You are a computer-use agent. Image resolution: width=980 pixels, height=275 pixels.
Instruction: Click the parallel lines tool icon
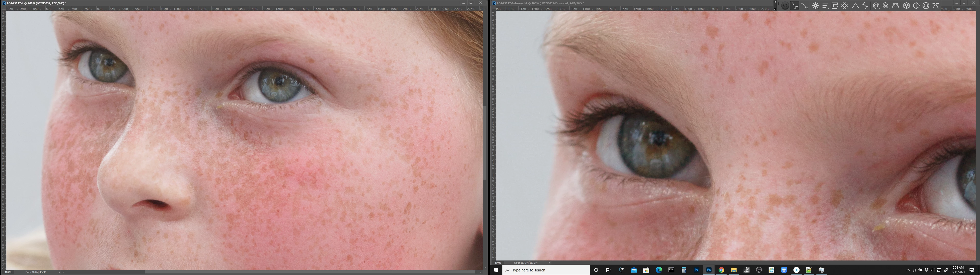pos(825,6)
